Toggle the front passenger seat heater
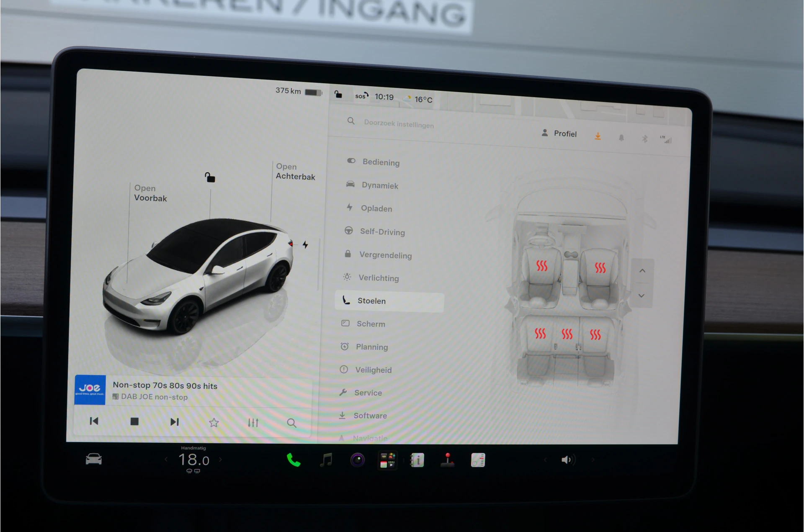 pos(600,267)
